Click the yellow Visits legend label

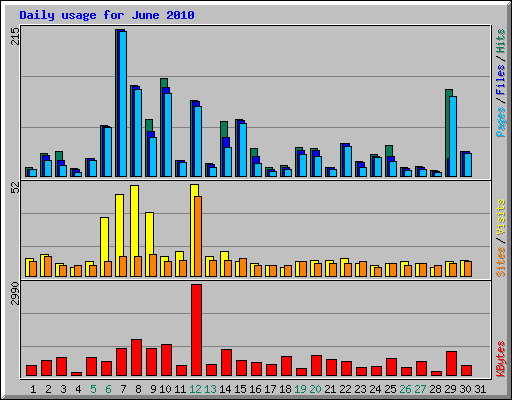click(501, 217)
